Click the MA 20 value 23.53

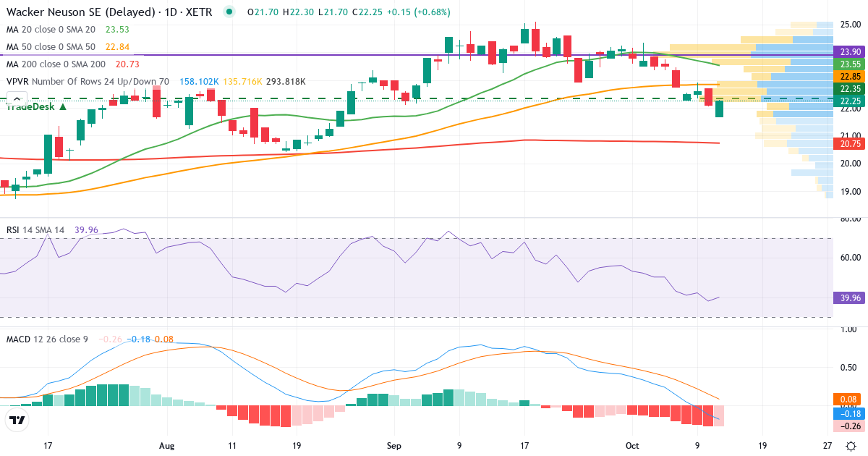coord(117,30)
